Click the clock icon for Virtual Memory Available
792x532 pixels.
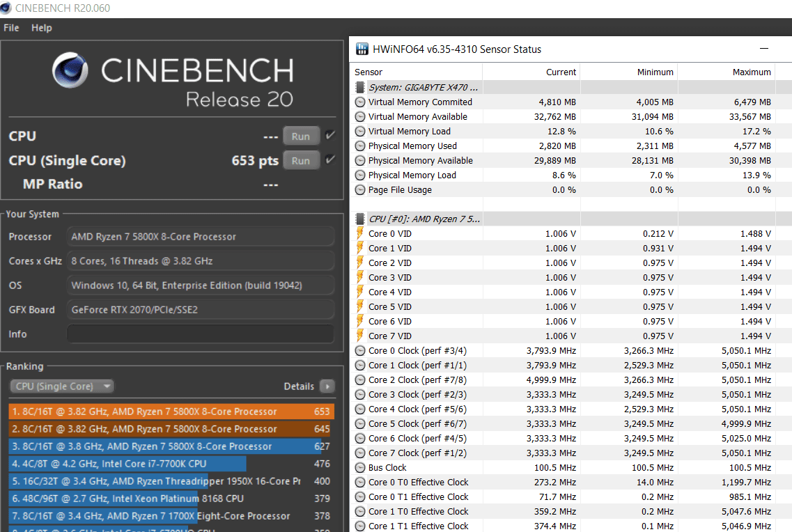[360, 116]
